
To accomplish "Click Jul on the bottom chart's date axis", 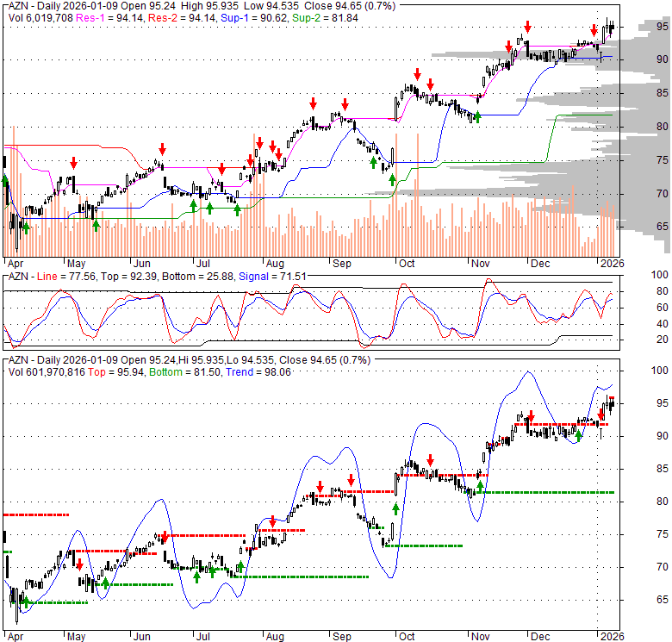I will [204, 637].
